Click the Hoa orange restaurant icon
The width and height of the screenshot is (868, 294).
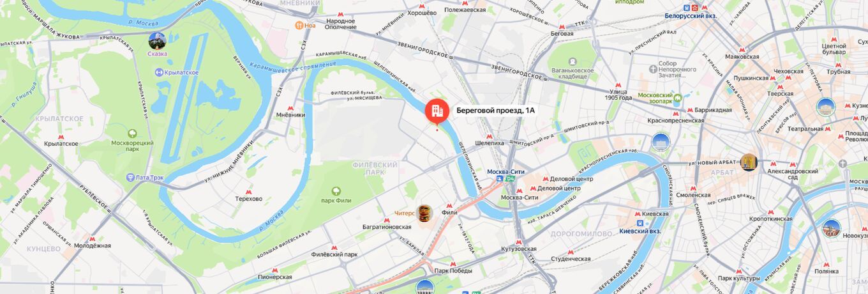(x=299, y=26)
